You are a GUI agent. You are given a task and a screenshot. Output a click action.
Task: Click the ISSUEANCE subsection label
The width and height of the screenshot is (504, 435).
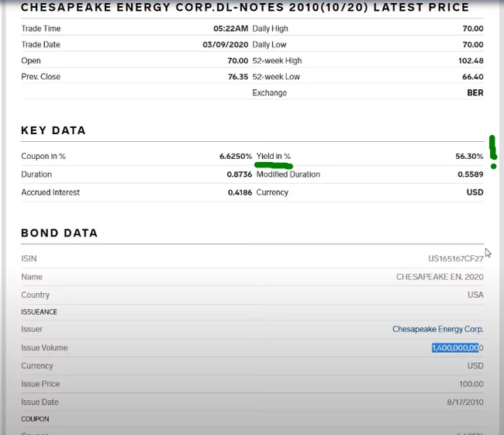(x=40, y=312)
